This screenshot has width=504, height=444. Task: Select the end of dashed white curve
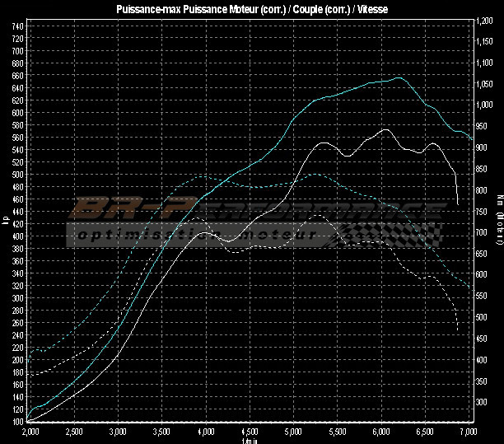458,330
